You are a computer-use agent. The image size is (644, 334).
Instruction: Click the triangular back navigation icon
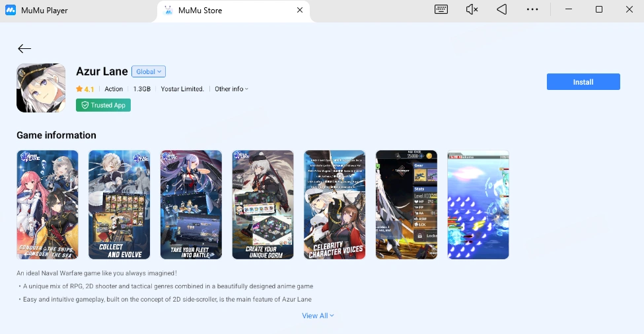502,9
